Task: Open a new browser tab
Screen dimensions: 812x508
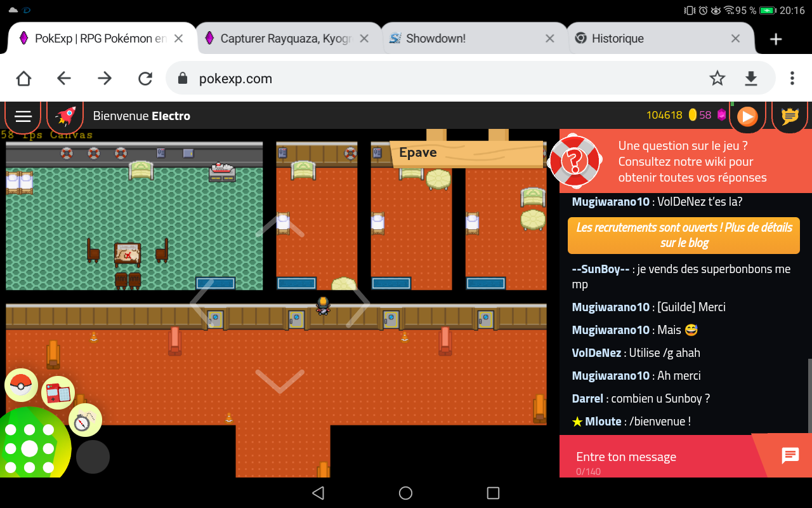Action: (x=775, y=39)
